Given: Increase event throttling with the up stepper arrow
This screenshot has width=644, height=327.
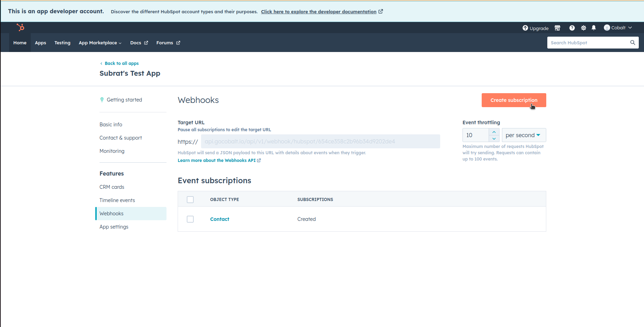Looking at the screenshot, I should (494, 132).
